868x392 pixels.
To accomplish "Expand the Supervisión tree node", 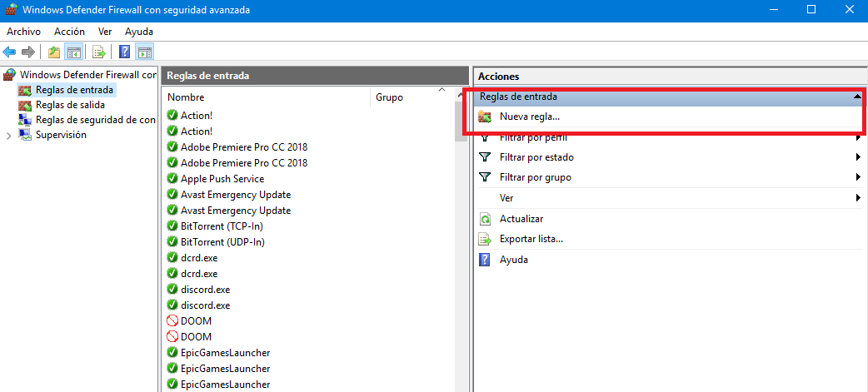I will [8, 136].
